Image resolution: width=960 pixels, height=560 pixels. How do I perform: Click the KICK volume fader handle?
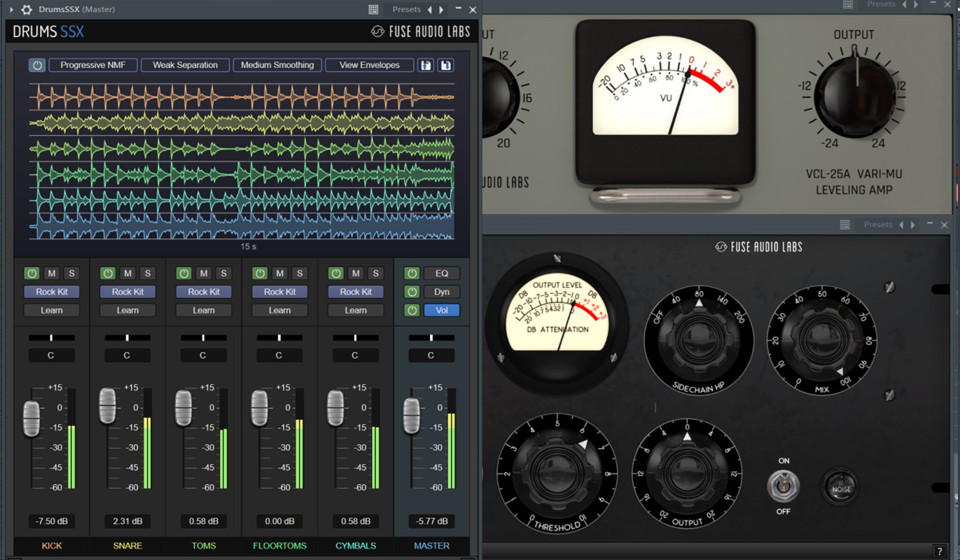tap(32, 419)
